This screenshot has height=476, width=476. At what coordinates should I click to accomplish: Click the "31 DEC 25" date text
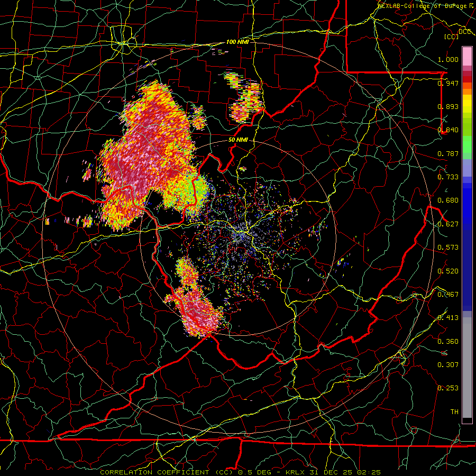tap(331, 472)
